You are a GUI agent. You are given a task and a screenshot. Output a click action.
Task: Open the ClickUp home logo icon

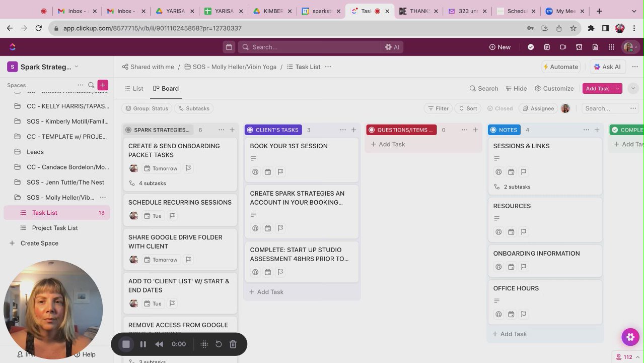pyautogui.click(x=13, y=47)
